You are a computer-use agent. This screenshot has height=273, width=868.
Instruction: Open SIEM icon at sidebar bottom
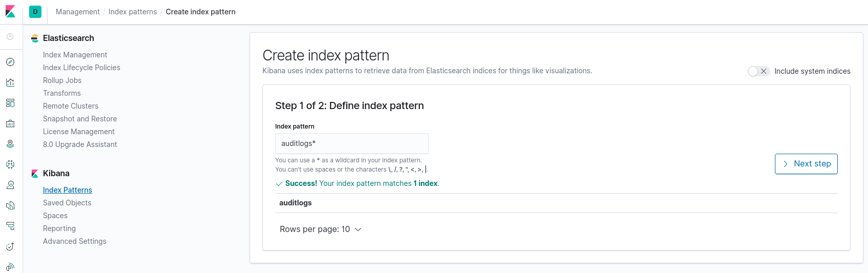click(10, 267)
